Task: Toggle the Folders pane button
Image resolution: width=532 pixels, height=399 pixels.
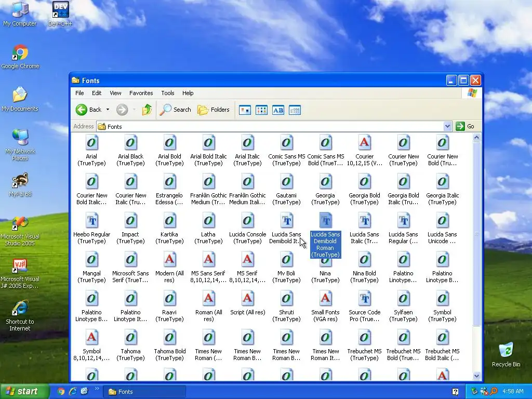Action: click(214, 110)
